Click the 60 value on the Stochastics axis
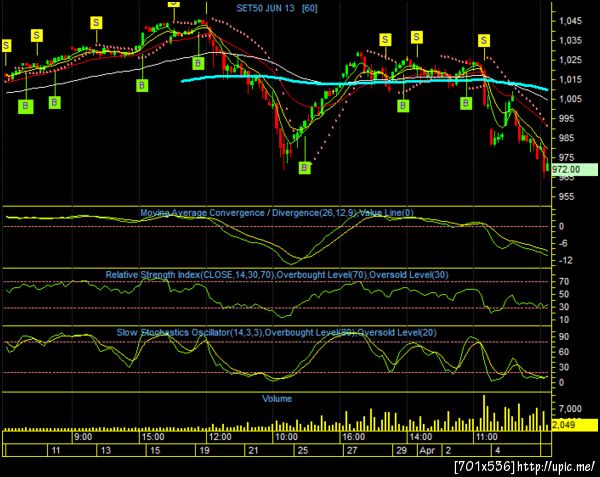This screenshot has height=477, width=600. (x=564, y=352)
